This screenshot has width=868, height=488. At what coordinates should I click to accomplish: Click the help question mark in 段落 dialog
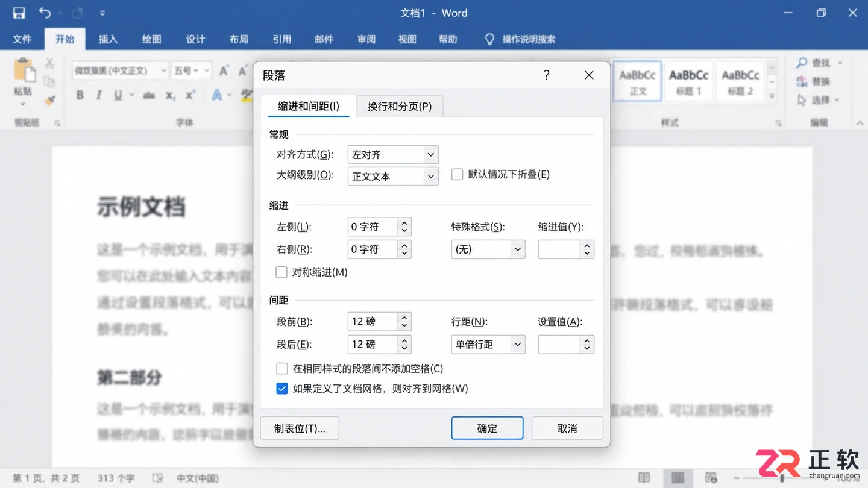click(547, 75)
